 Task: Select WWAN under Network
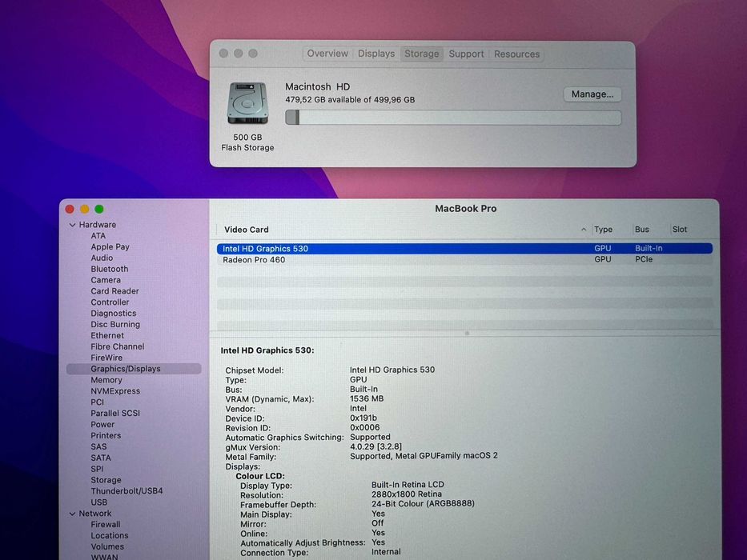pos(104,556)
